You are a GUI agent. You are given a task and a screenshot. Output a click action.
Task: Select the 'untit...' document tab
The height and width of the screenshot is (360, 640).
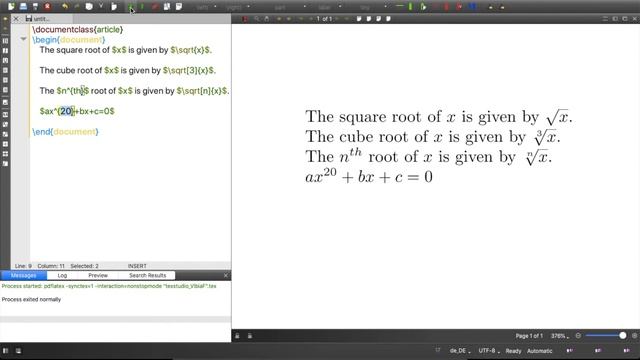[41, 19]
